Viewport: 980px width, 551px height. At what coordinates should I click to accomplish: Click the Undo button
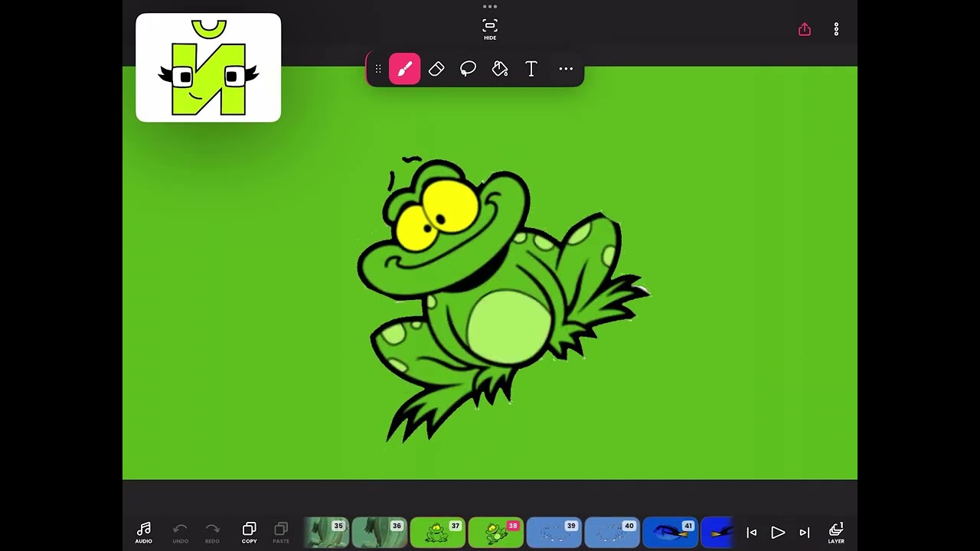[x=180, y=533]
